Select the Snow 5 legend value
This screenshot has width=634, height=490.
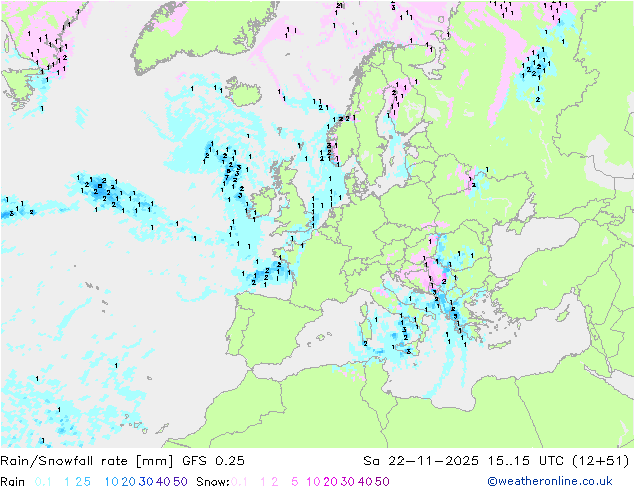[295, 482]
